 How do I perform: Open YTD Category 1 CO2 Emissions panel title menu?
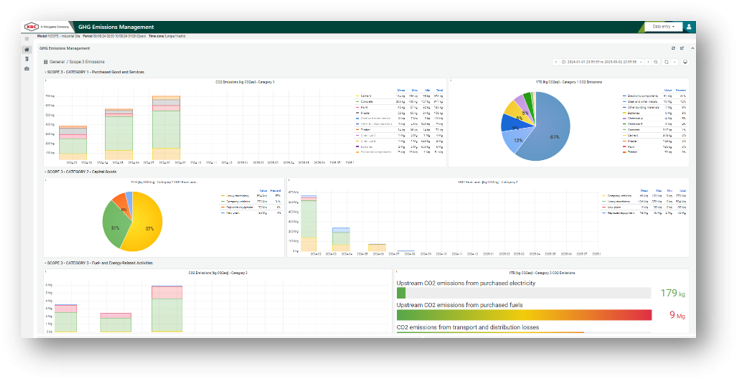point(569,82)
